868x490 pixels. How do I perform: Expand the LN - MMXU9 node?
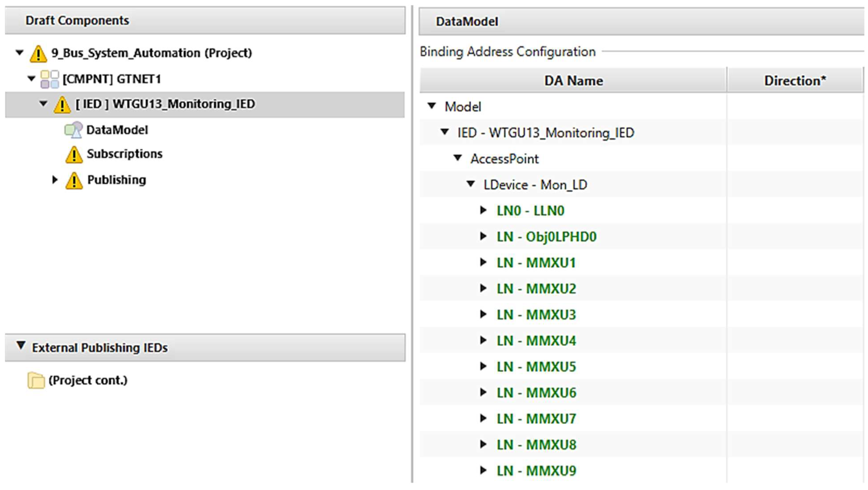click(483, 470)
